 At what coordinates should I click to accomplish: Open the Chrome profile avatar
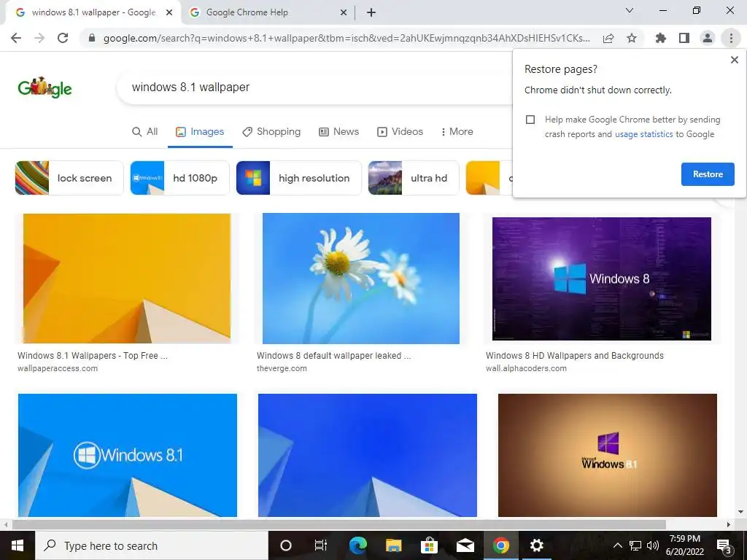click(708, 38)
